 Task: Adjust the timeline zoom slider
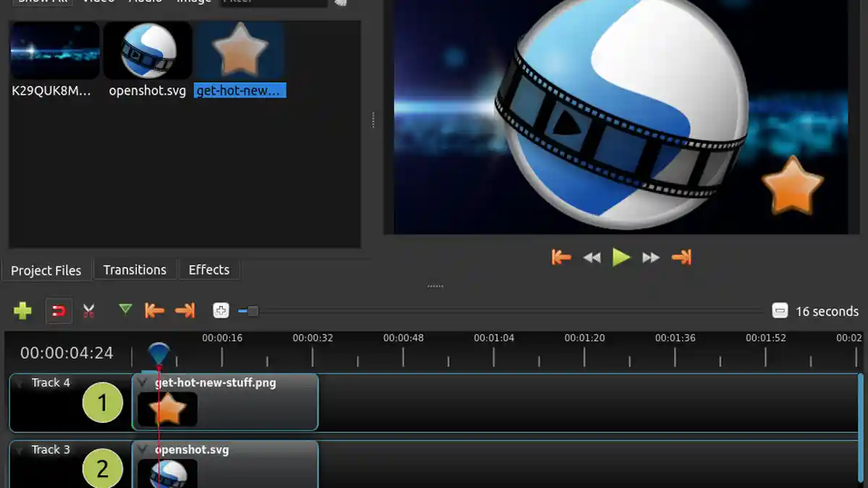(x=252, y=311)
